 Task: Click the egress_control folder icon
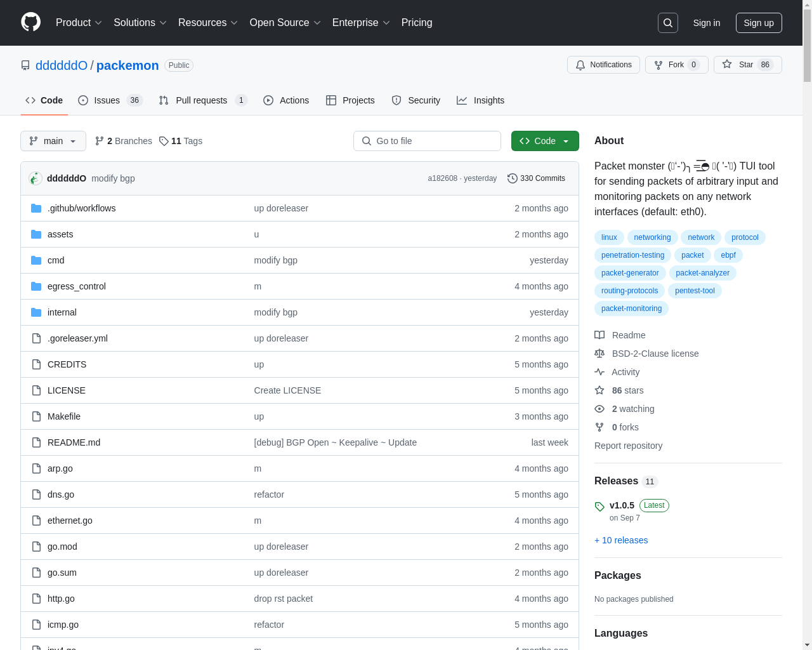coord(36,286)
